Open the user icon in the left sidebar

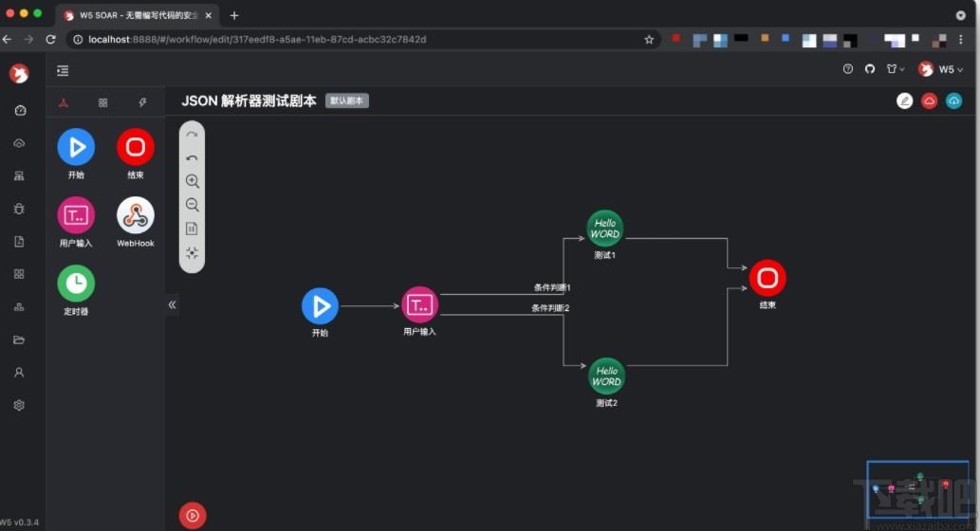pyautogui.click(x=19, y=373)
